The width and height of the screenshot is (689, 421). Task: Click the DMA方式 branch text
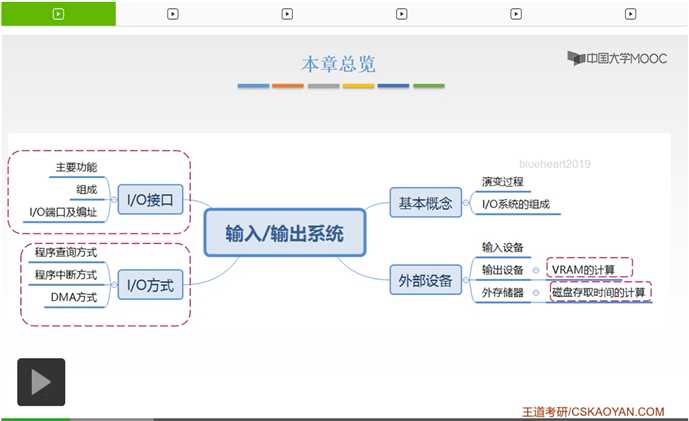74,297
